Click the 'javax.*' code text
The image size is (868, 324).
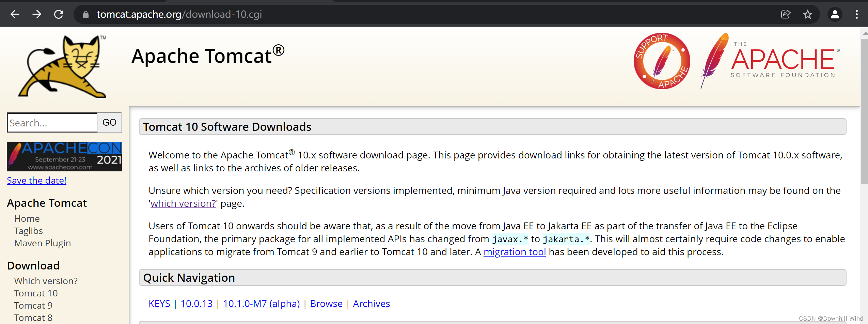(x=510, y=239)
